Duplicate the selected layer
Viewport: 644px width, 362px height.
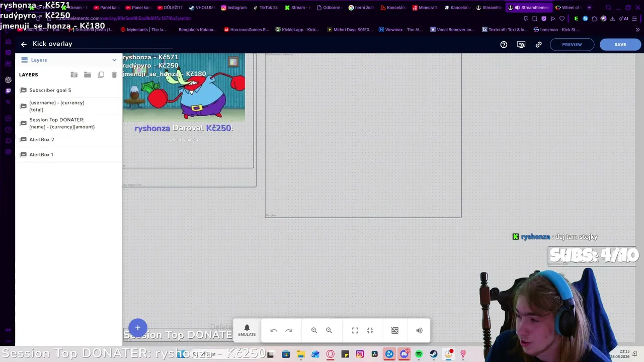(101, 75)
